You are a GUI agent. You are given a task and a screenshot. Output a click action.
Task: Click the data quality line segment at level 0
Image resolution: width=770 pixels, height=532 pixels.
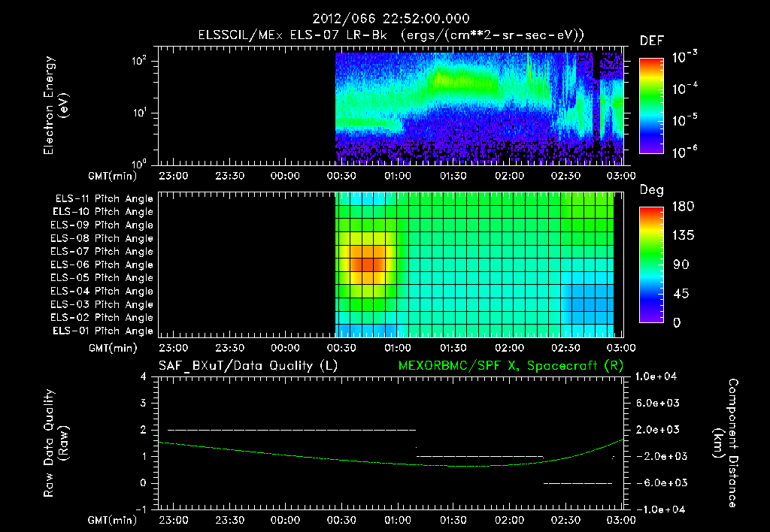coord(578,483)
